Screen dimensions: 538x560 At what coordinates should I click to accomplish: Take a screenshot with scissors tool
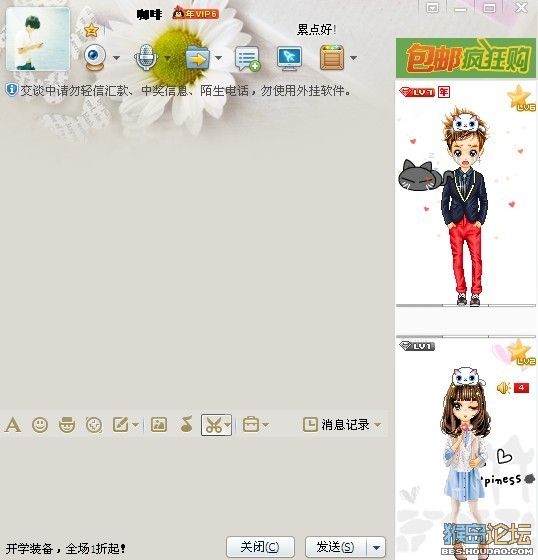(x=213, y=425)
